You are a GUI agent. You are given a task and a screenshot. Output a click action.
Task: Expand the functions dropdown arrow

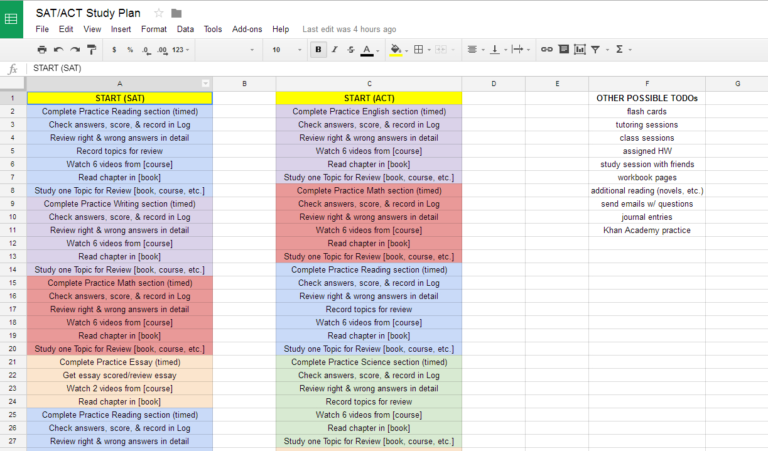630,50
